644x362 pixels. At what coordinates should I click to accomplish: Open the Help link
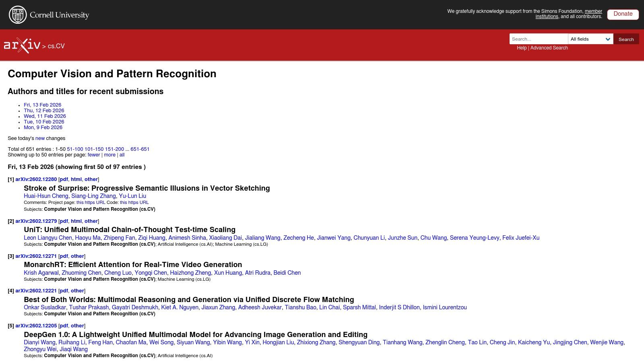tap(522, 48)
